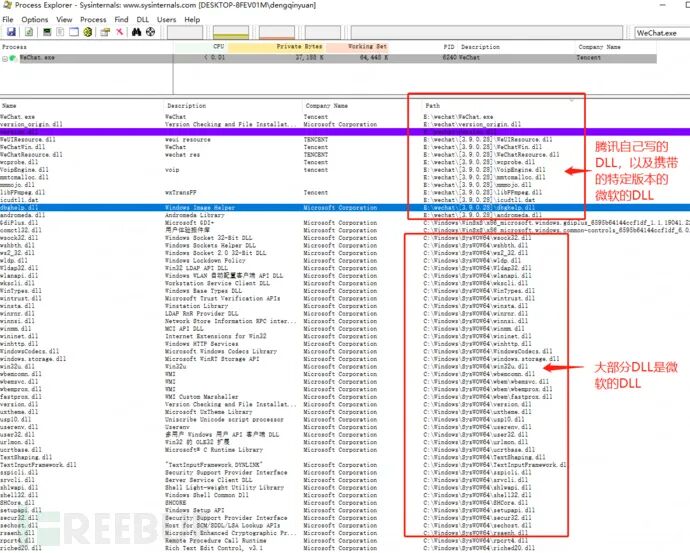690x553 pixels.
Task: Select the version_origin.dll row
Action: [345, 125]
